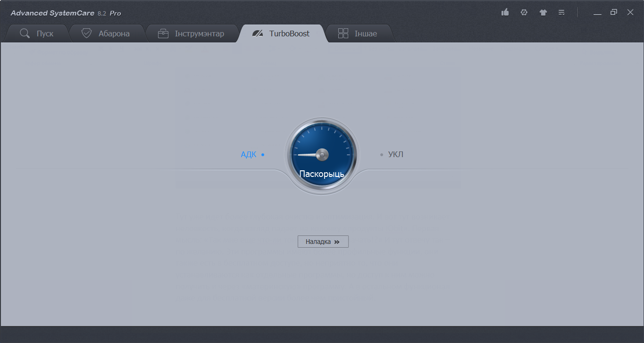
Task: Open the Наладка configuration button
Action: click(323, 242)
